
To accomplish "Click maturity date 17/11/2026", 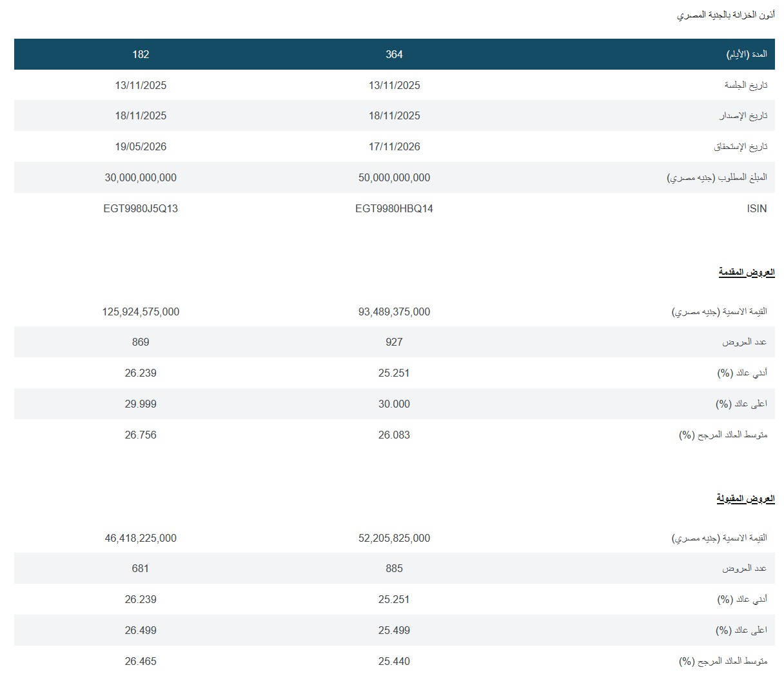I will tap(394, 146).
